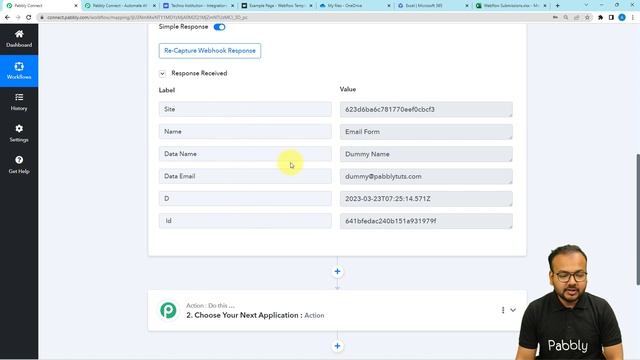The width and height of the screenshot is (640, 360).
Task: Open three-dot menu on step 2
Action: [x=503, y=310]
